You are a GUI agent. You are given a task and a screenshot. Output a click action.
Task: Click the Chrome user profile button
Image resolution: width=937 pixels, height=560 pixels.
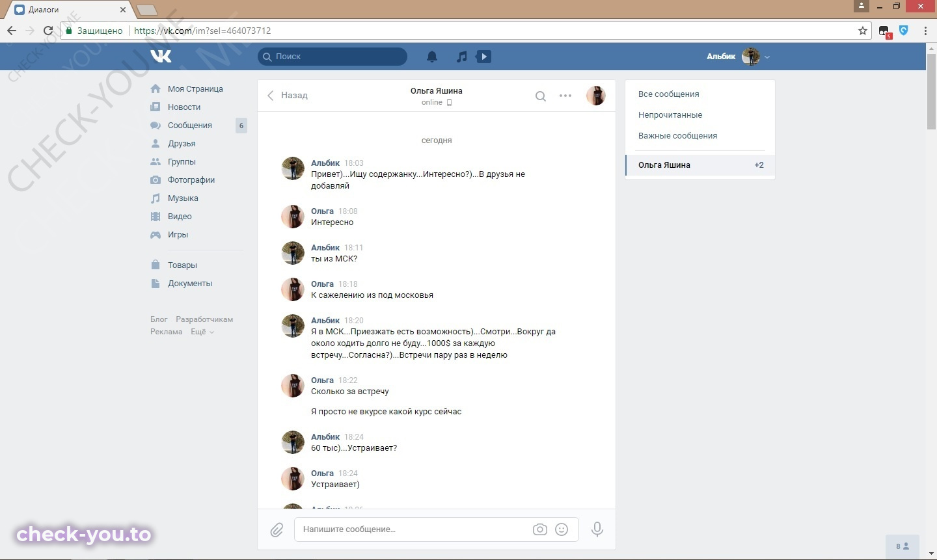tap(861, 6)
